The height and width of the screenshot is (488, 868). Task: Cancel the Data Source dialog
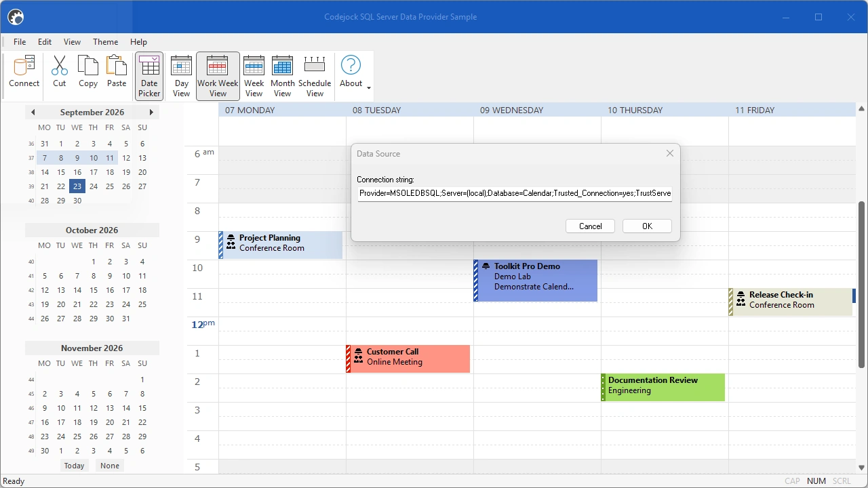click(x=590, y=226)
